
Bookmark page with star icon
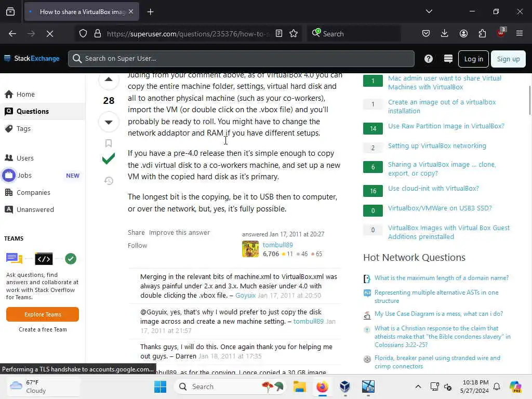click(x=294, y=34)
